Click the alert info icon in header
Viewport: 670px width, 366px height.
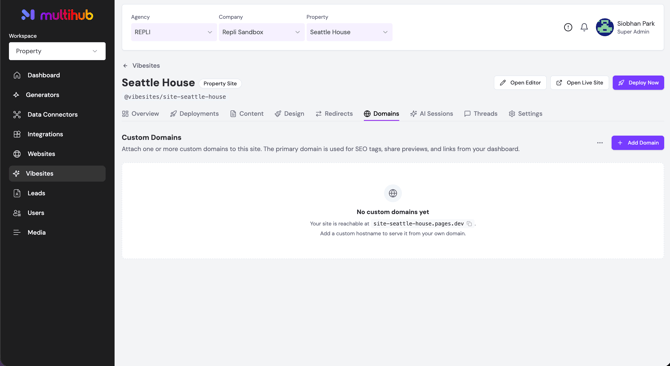[568, 27]
